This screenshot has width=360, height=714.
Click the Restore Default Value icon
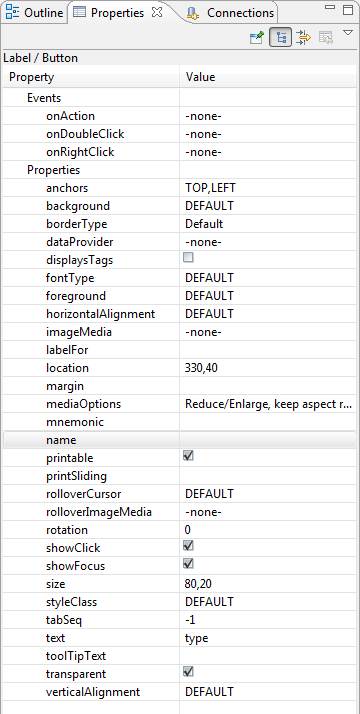[326, 38]
